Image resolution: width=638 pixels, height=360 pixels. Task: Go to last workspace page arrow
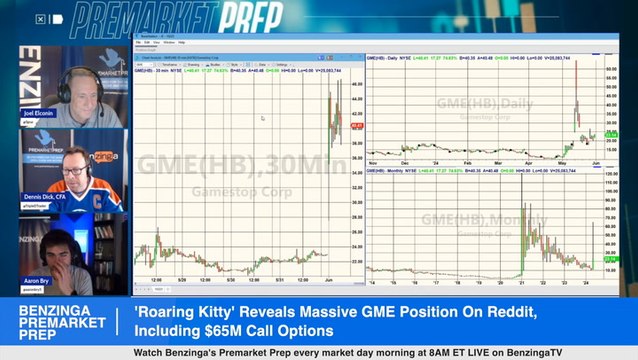point(149,289)
